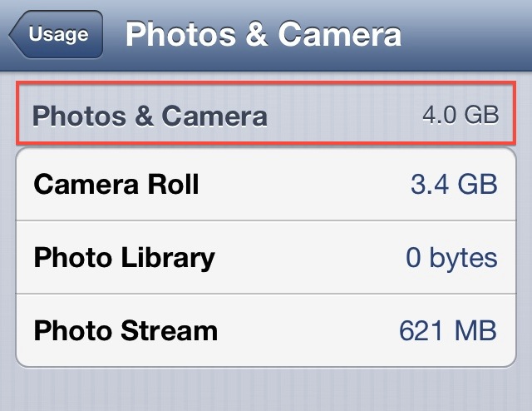The height and width of the screenshot is (411, 532).
Task: Click the word bytes in Photo Library row
Action: [464, 259]
